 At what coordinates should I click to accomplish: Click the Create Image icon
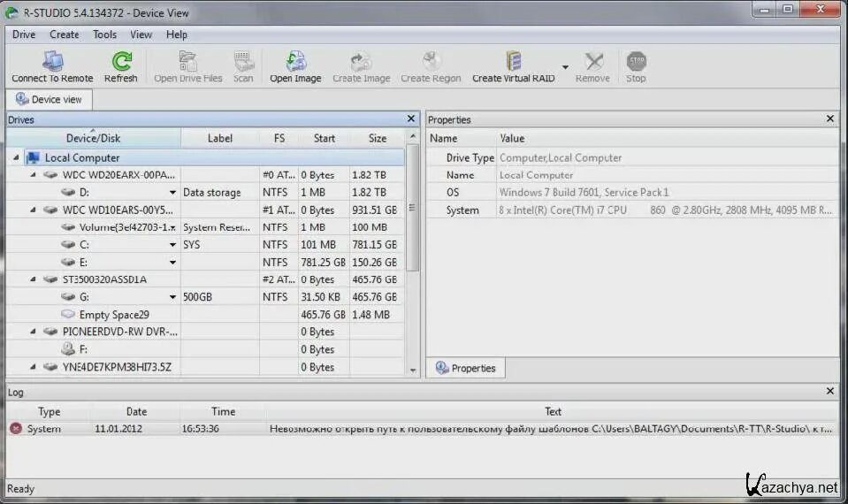pos(361,61)
